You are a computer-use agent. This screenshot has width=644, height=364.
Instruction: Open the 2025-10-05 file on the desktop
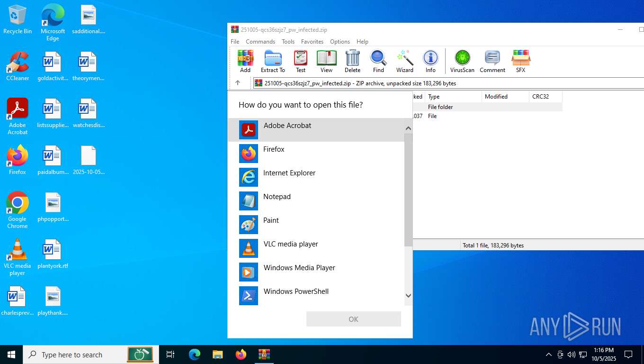(x=89, y=160)
